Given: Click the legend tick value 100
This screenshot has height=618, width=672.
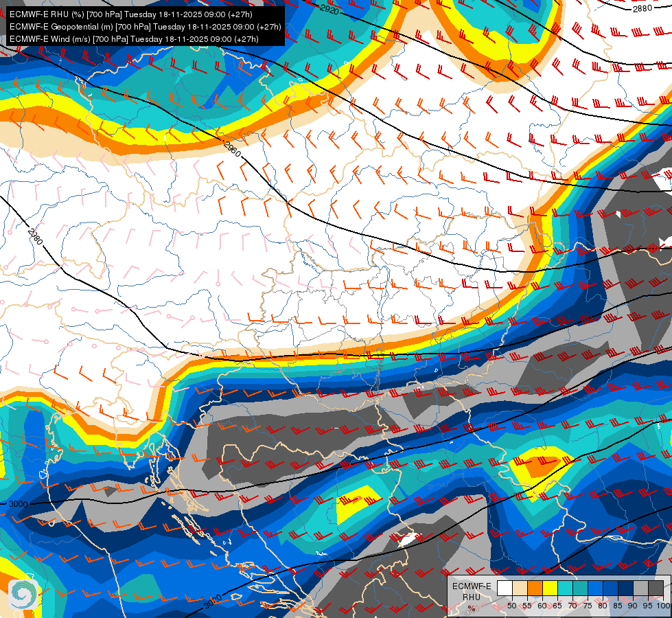Looking at the screenshot, I should (664, 606).
